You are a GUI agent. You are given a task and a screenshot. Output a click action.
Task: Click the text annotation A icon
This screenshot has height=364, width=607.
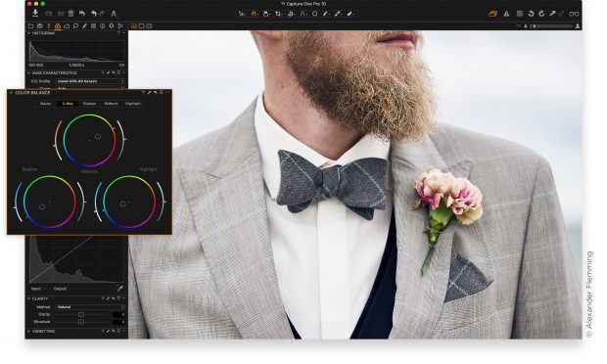click(114, 14)
